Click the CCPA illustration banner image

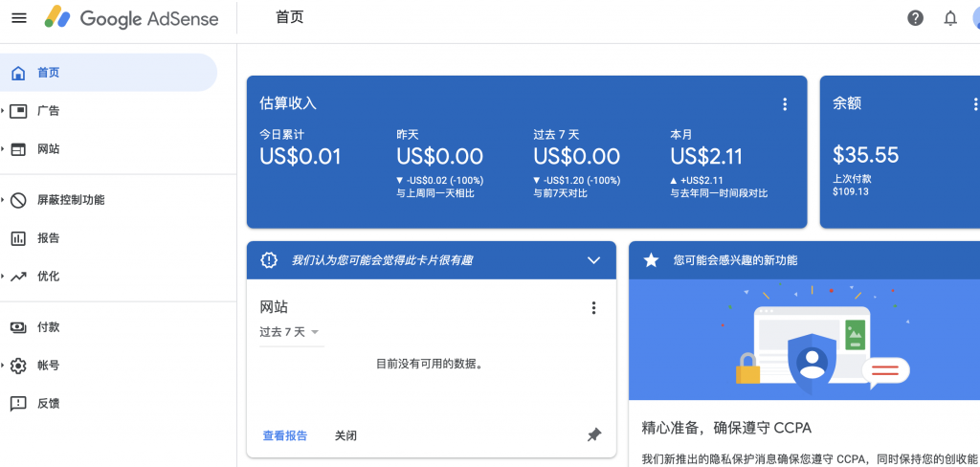pyautogui.click(x=813, y=340)
